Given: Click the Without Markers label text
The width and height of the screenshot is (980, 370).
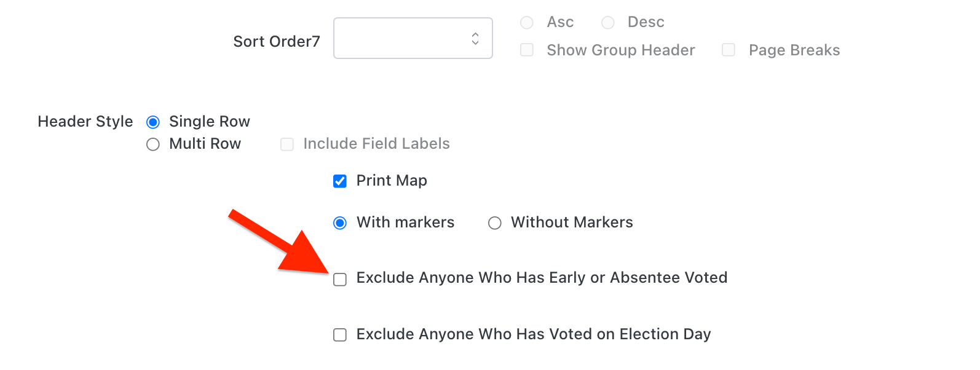Looking at the screenshot, I should pos(572,222).
